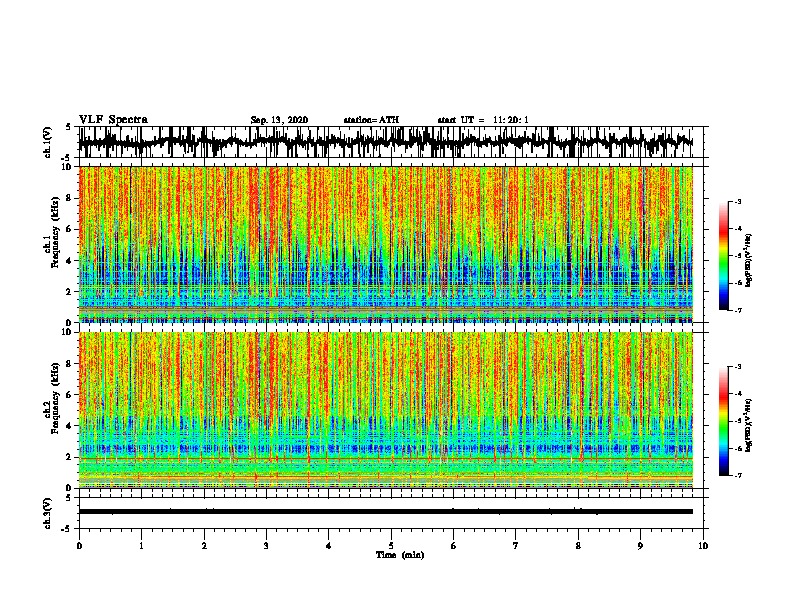Click the time axis tick label '0'
This screenshot has height=612, width=792.
[79, 546]
